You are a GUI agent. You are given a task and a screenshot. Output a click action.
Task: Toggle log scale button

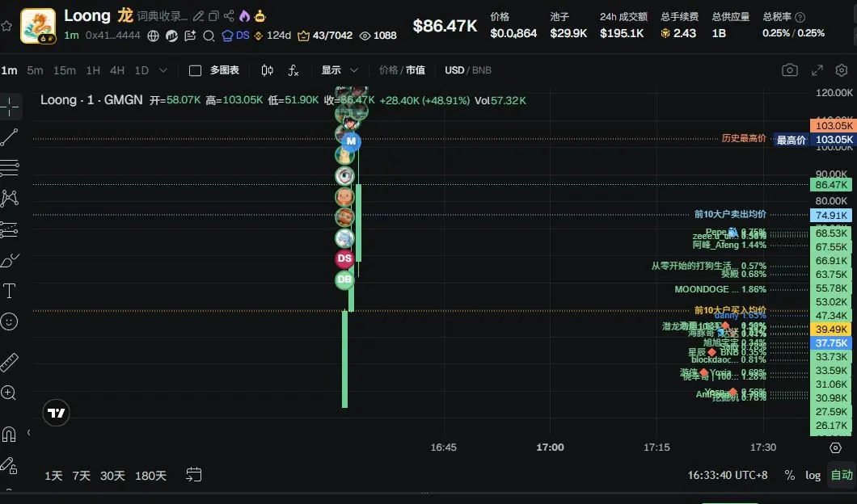click(x=813, y=476)
